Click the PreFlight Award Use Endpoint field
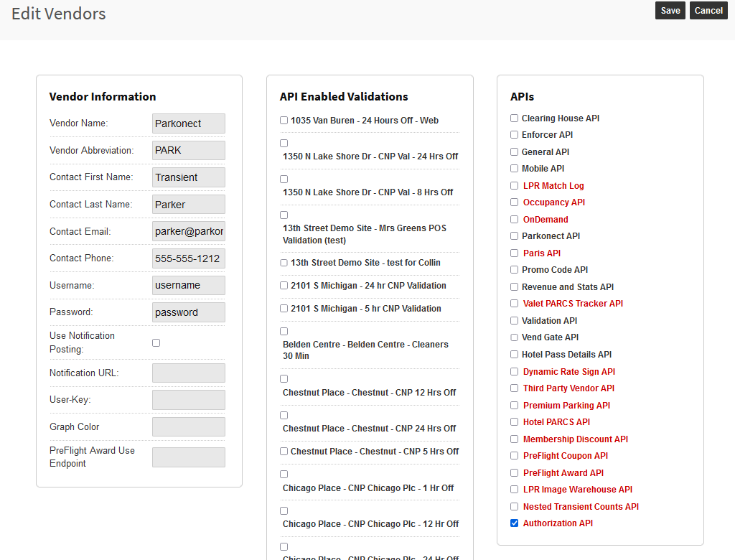Screen dimensions: 735x560 click(x=189, y=457)
